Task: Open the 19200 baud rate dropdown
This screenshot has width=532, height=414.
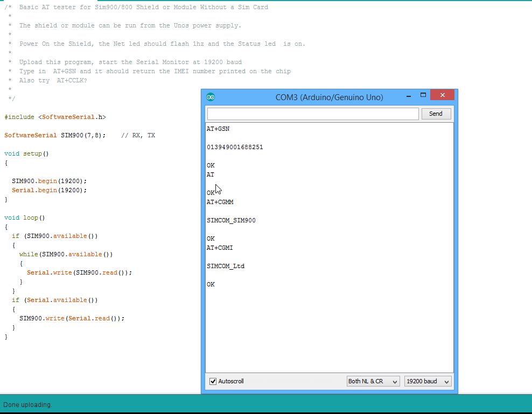Action: 428,381
